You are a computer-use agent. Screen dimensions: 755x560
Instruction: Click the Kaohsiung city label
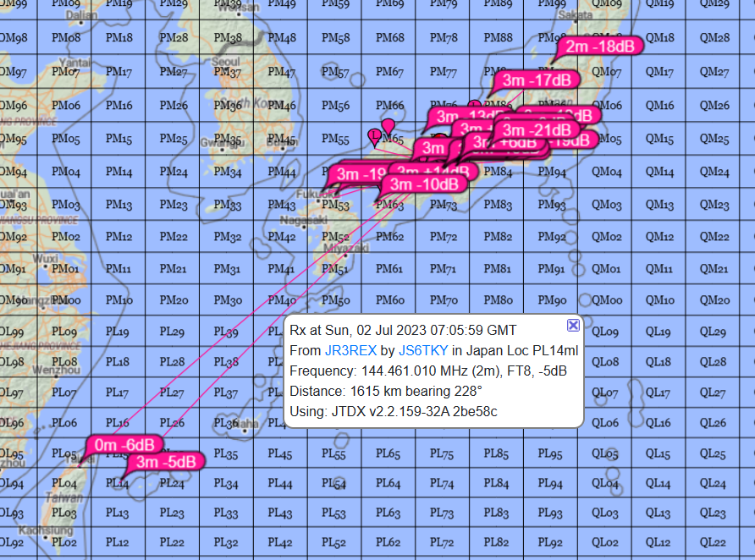46,530
